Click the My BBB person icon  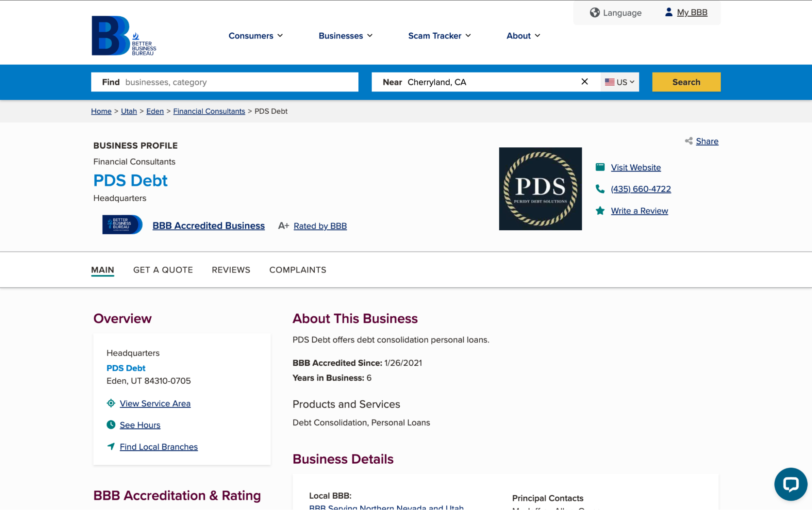(x=669, y=12)
